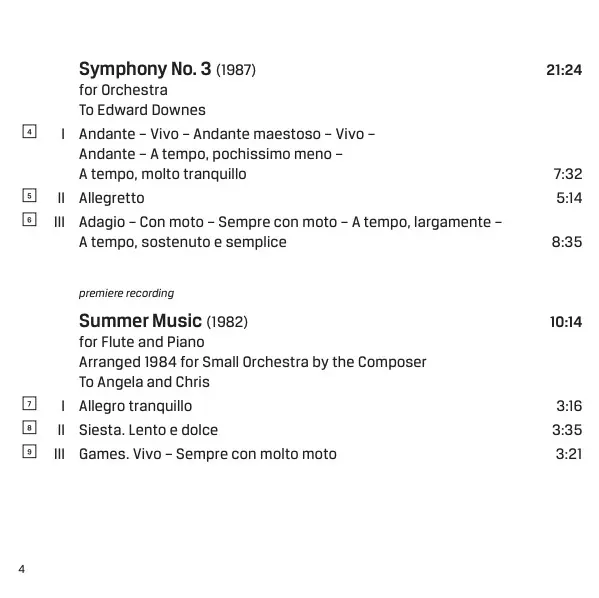
Task: Click the page number 4
Action: (x=21, y=569)
